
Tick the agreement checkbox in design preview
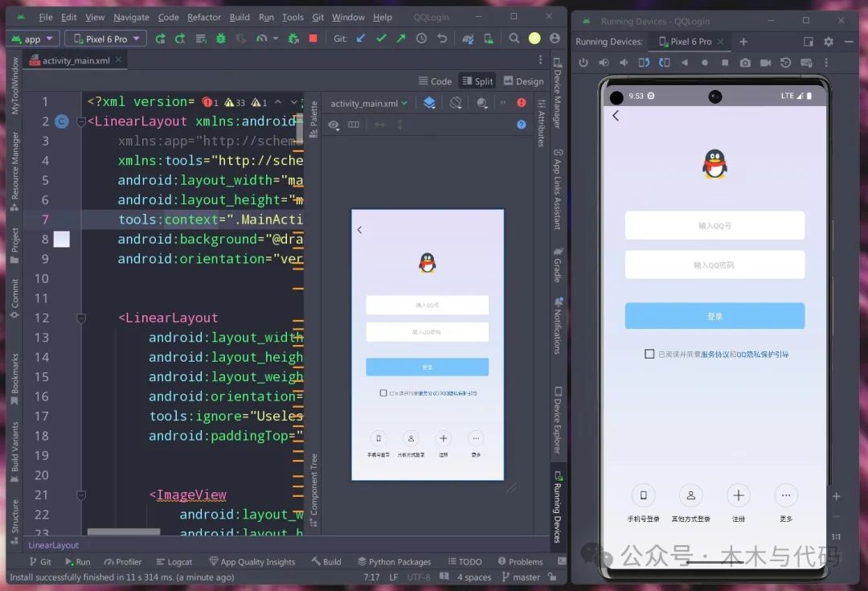(383, 392)
